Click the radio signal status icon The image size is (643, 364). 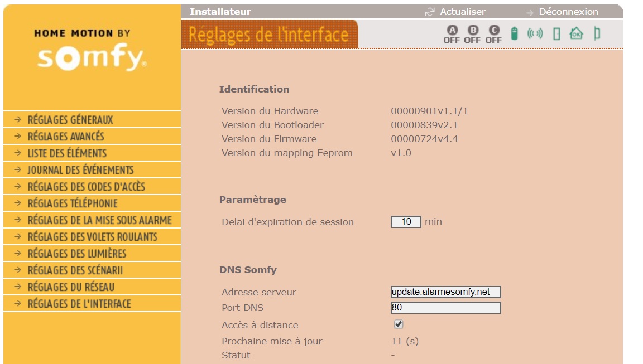pos(535,33)
